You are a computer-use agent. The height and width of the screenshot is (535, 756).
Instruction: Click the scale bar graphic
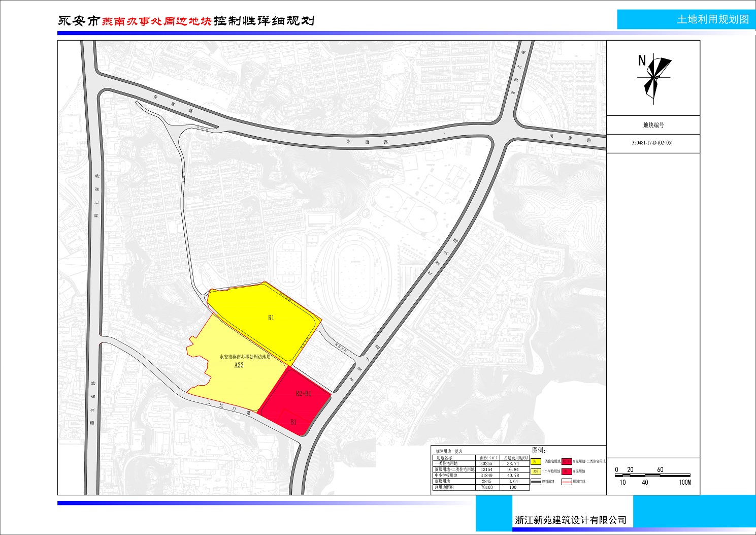653,476
